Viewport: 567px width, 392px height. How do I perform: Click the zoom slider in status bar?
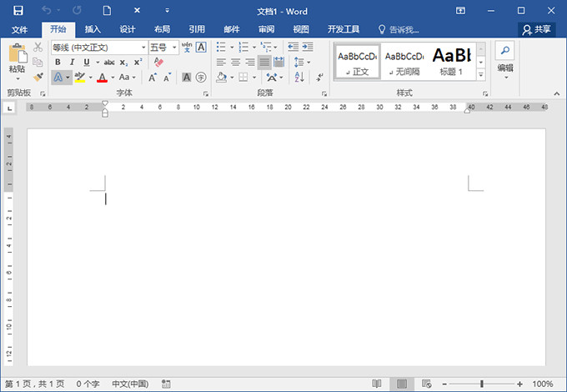[480, 384]
